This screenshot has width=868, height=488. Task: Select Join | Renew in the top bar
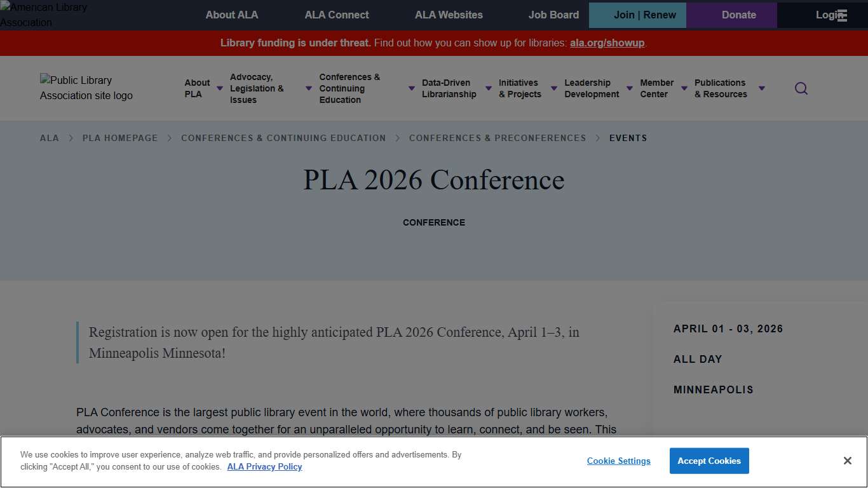[637, 15]
